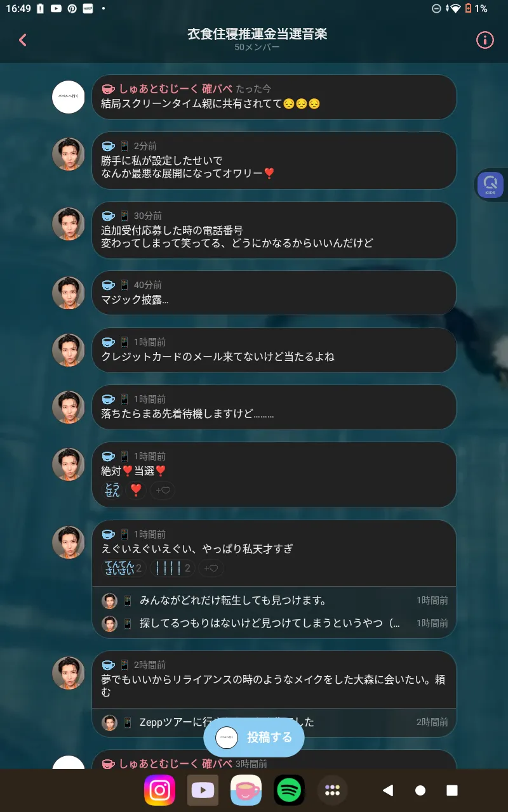Expand the truncated reply 探してるつもりはない

[270, 624]
